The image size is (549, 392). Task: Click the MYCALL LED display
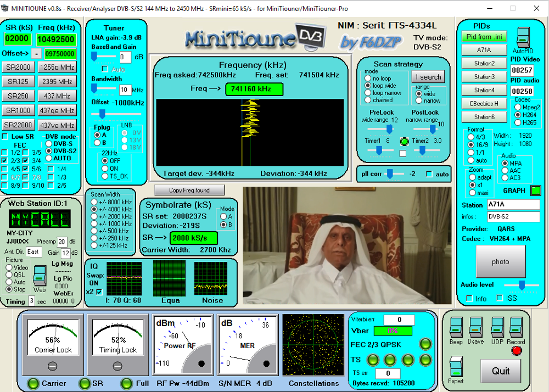pyautogui.click(x=40, y=219)
